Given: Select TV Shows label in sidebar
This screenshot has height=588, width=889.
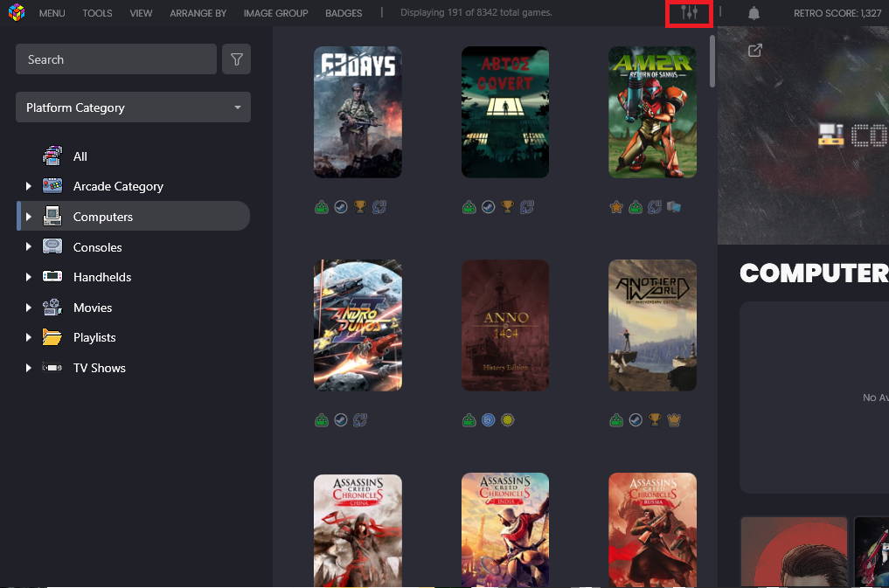Looking at the screenshot, I should click(x=100, y=368).
